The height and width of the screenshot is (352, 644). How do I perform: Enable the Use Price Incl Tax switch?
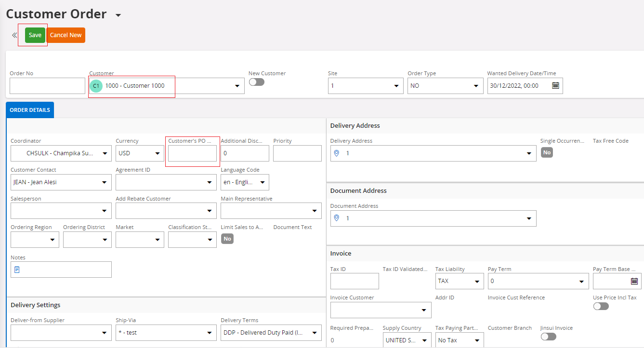pos(601,306)
